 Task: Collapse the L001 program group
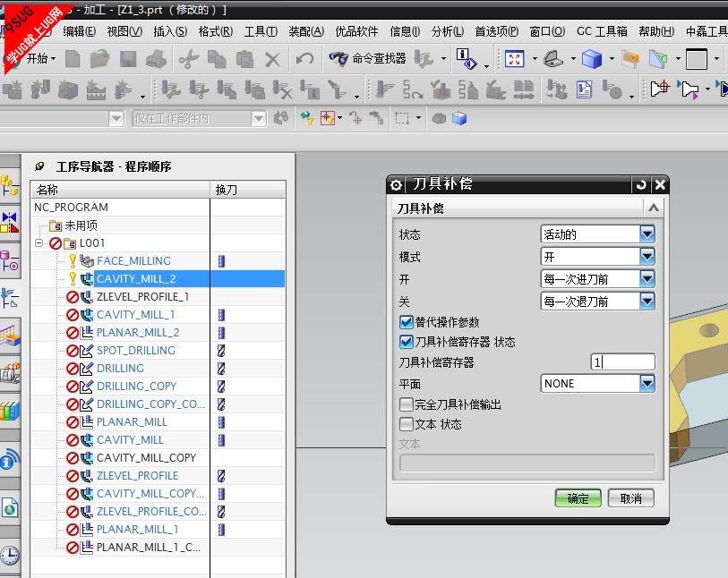pos(39,242)
